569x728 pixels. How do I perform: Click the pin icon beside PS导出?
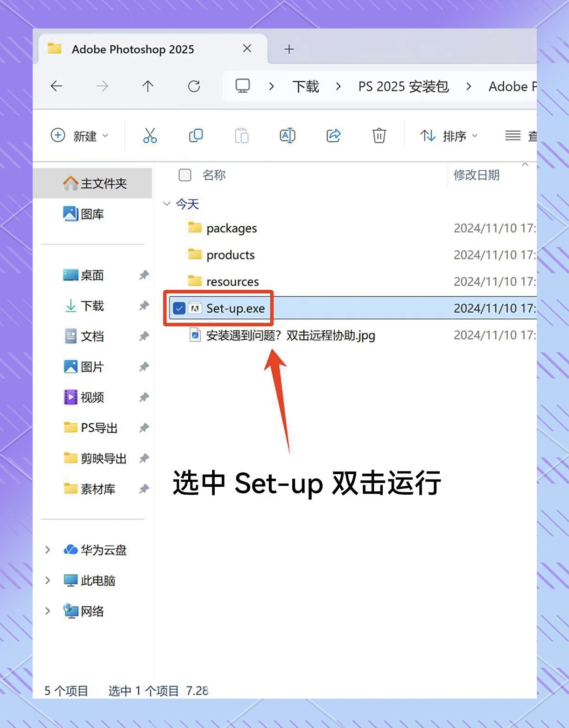click(x=144, y=428)
